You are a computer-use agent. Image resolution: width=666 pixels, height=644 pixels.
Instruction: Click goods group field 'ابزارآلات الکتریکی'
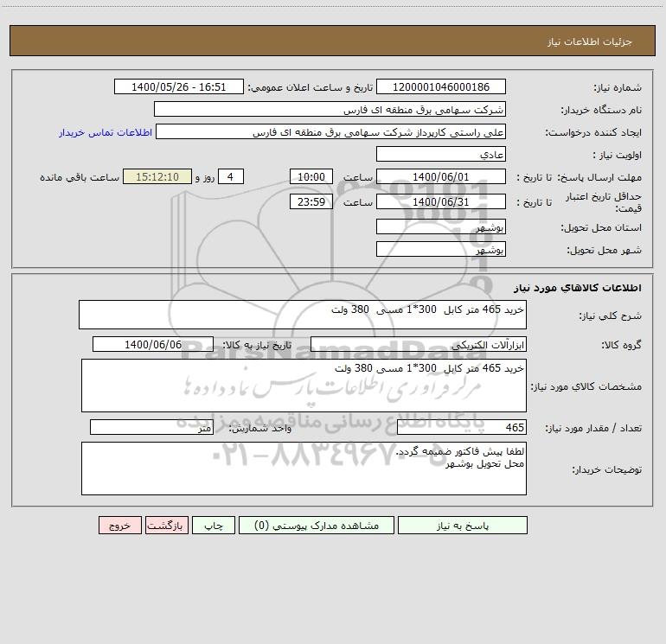[419, 344]
